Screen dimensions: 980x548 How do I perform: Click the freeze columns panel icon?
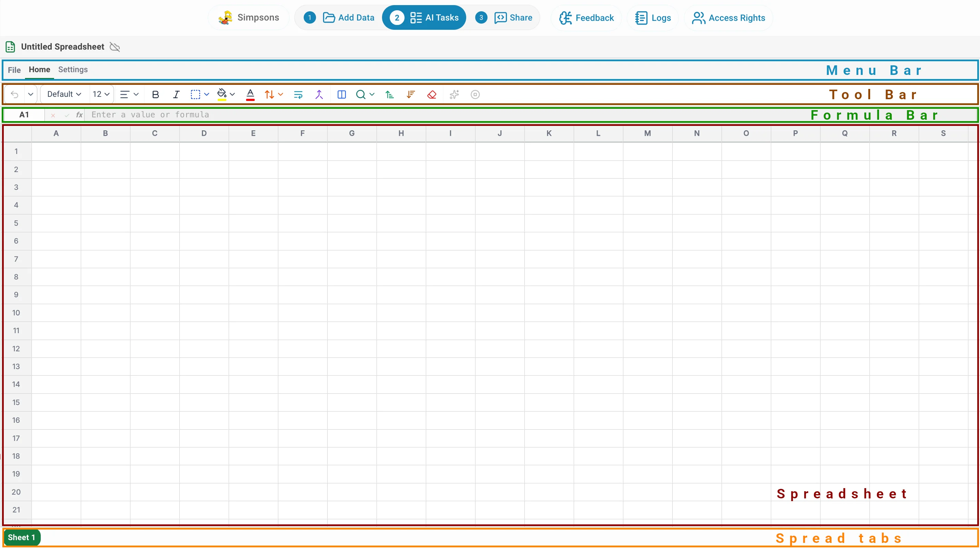click(341, 94)
